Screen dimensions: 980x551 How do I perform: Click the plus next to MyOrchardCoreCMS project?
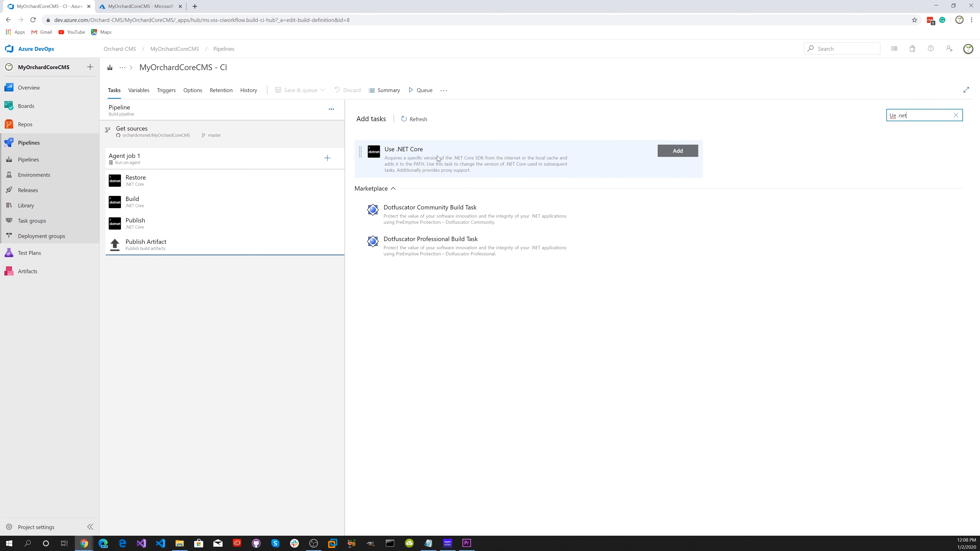[x=90, y=67]
